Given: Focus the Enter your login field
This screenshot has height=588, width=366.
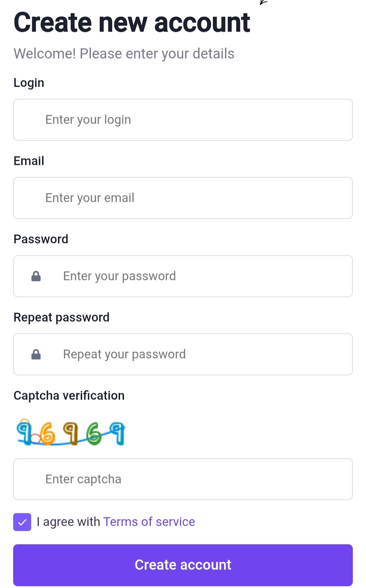Looking at the screenshot, I should [x=183, y=120].
